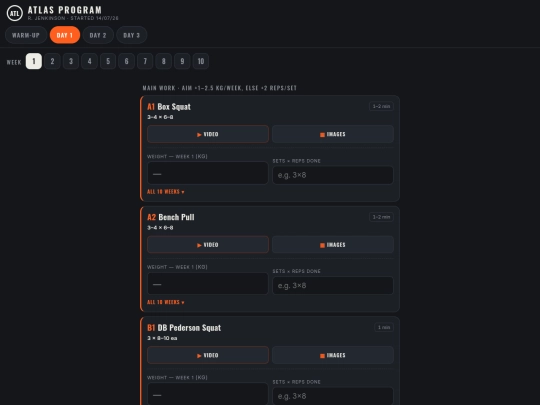Click the '3 × 8–10 ea' prescription text

[162, 338]
